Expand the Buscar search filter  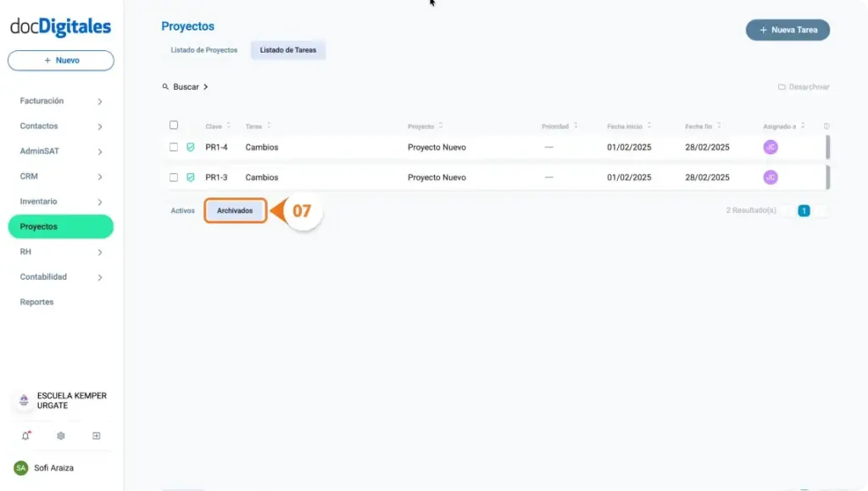pos(186,86)
